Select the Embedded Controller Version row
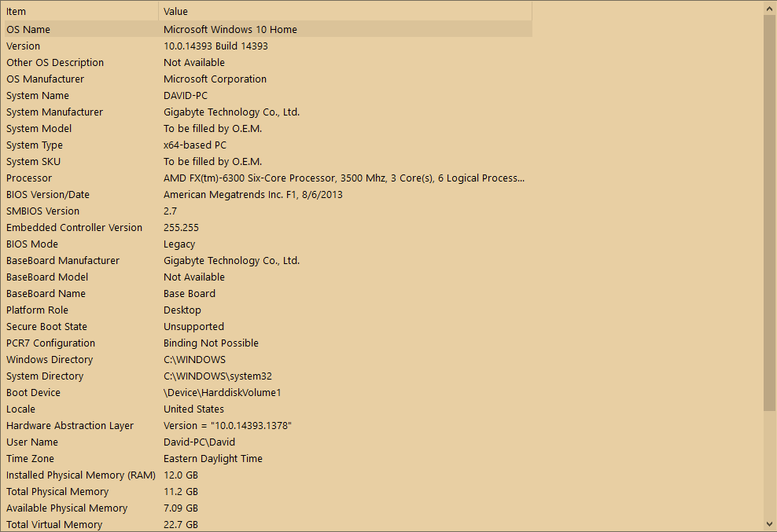This screenshot has height=532, width=777. pos(268,227)
